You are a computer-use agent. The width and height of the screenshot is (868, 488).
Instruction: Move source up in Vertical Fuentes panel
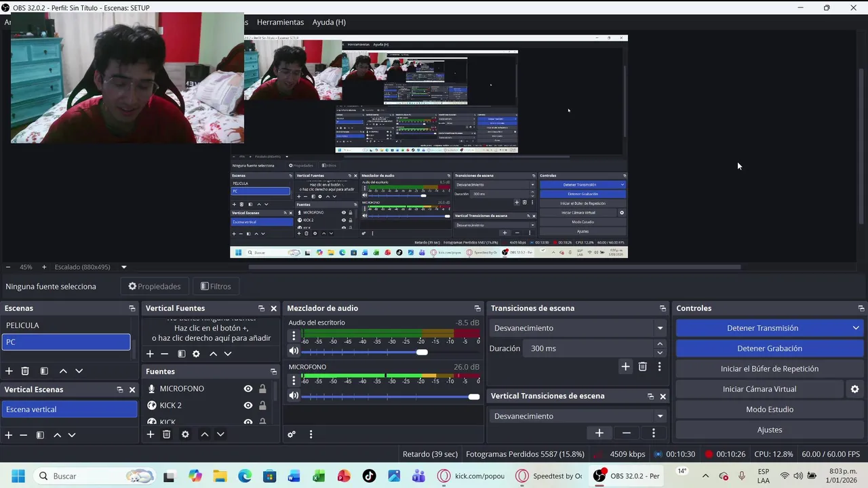point(213,354)
